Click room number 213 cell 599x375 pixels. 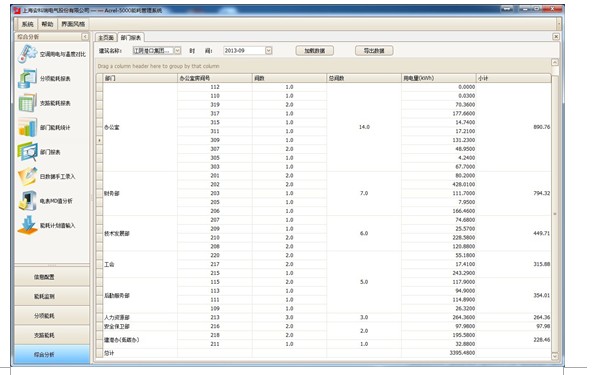[x=215, y=317]
